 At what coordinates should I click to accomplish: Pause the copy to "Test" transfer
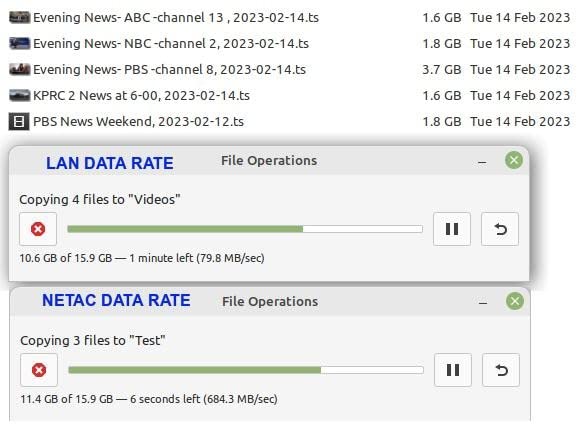coord(453,370)
